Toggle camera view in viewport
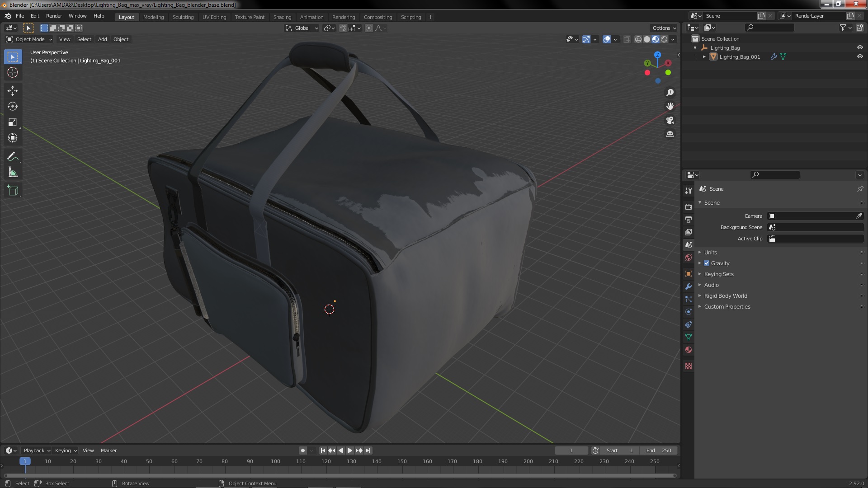The height and width of the screenshot is (488, 868). [x=670, y=120]
